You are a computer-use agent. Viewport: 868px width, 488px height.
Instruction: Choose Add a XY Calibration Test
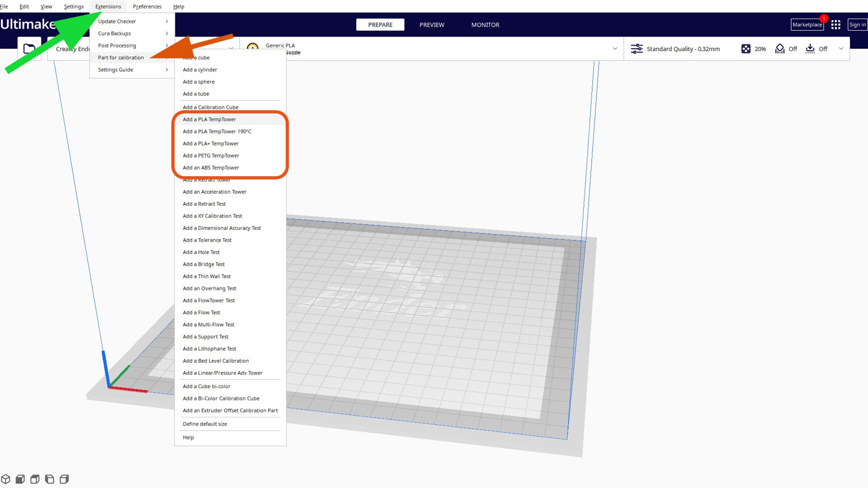coord(230,216)
